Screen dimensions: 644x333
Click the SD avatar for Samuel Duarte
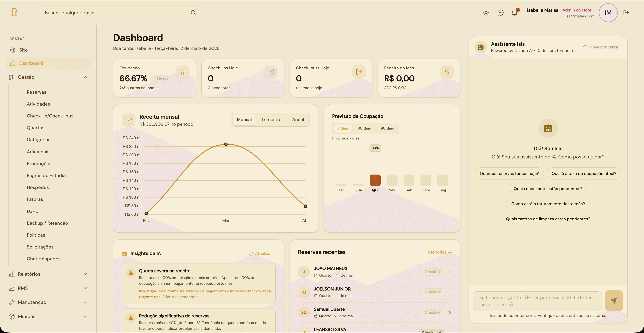tap(304, 312)
